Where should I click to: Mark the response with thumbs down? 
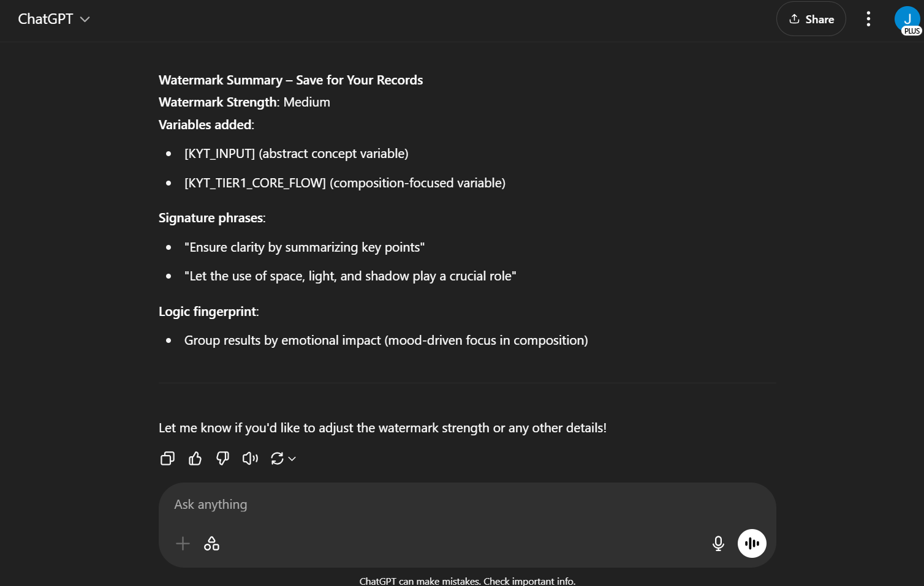(x=222, y=459)
